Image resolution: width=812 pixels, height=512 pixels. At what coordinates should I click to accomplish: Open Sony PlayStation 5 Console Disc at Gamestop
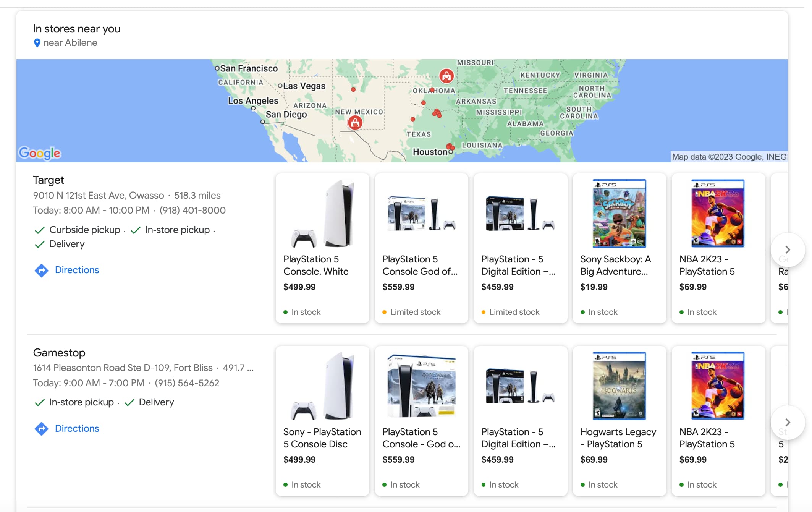(x=322, y=421)
